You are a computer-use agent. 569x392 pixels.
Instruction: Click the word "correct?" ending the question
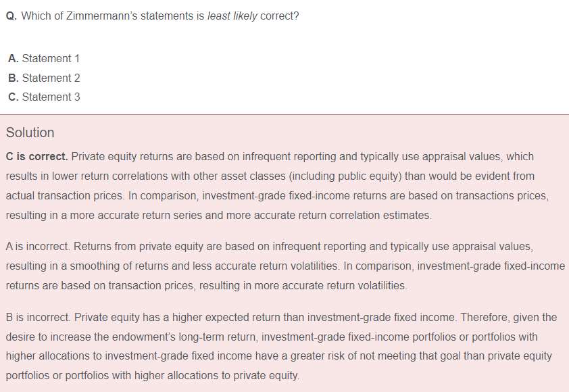[279, 16]
